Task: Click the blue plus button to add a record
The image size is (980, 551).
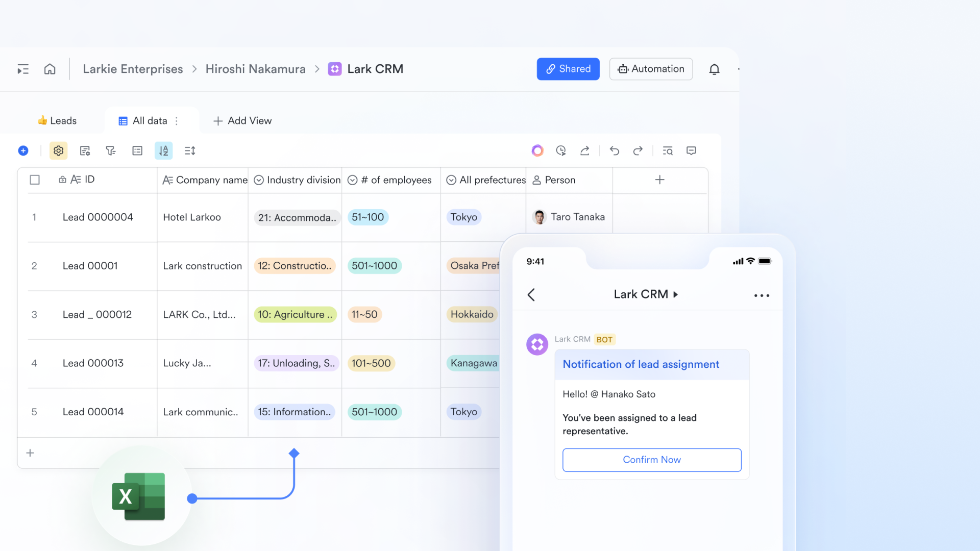Action: tap(23, 151)
